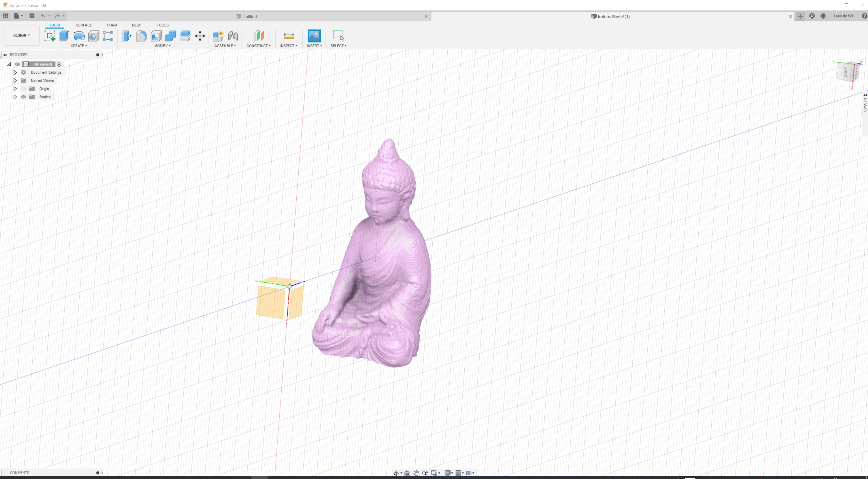Viewport: 868px width, 479px height.
Task: Toggle visibility of the Bodies folder
Action: (x=24, y=97)
